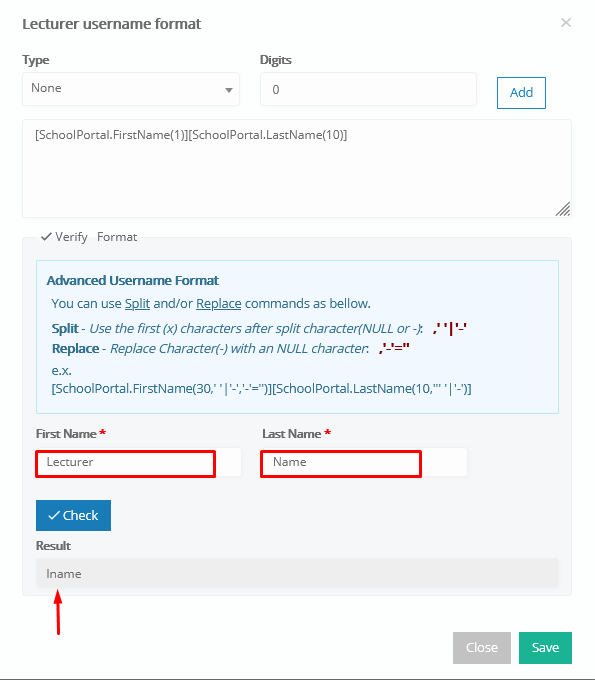This screenshot has height=680, width=595.
Task: Click the example format string text
Action: tap(262, 389)
